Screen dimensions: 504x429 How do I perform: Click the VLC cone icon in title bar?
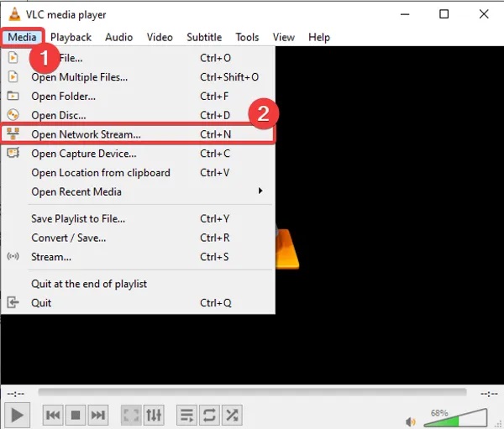pos(14,14)
